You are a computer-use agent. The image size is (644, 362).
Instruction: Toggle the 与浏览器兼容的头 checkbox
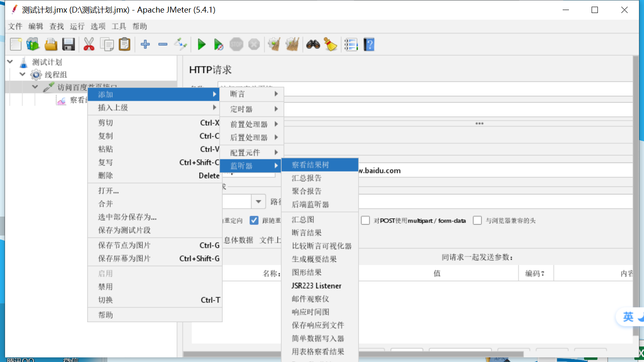click(x=477, y=220)
